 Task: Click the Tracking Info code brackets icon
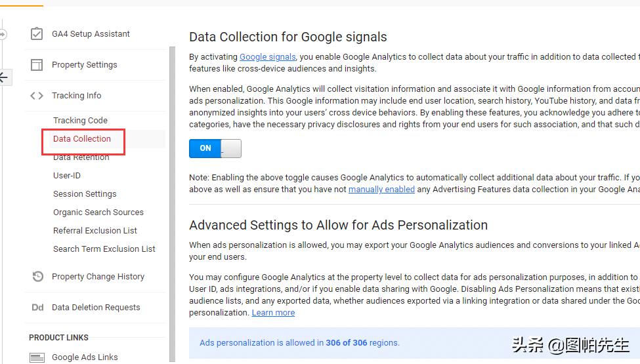[x=37, y=96]
